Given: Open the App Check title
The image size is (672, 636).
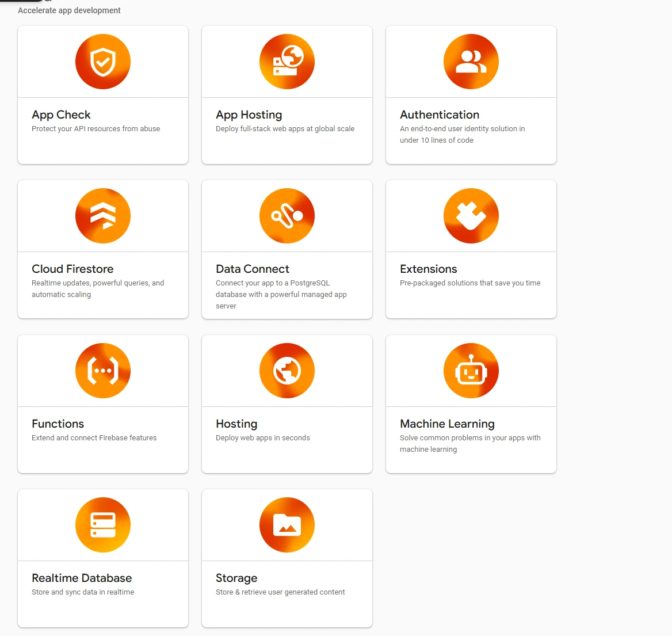Looking at the screenshot, I should point(61,115).
